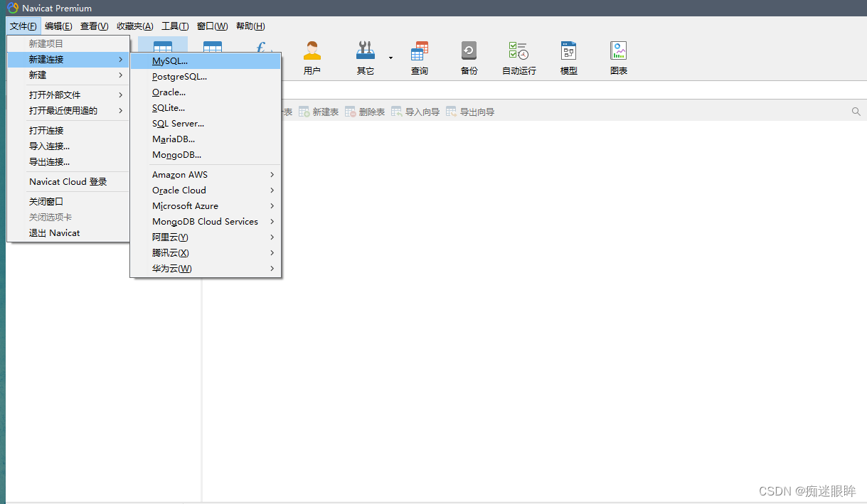Select SQL Server... connection type
867x504 pixels.
[x=206, y=124]
